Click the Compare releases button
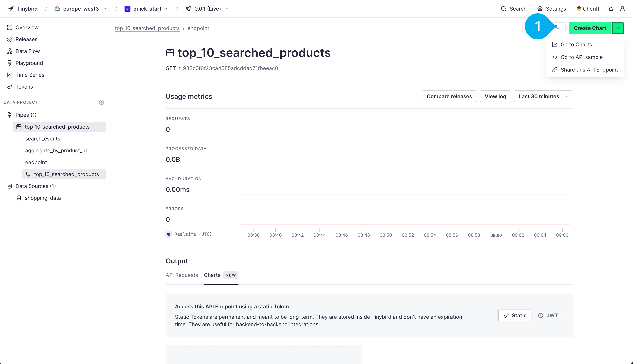The height and width of the screenshot is (364, 633). pos(449,97)
